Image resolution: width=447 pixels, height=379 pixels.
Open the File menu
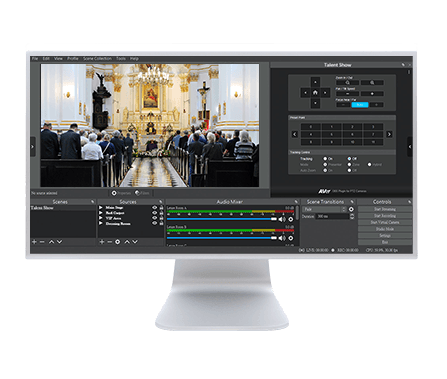tap(35, 59)
